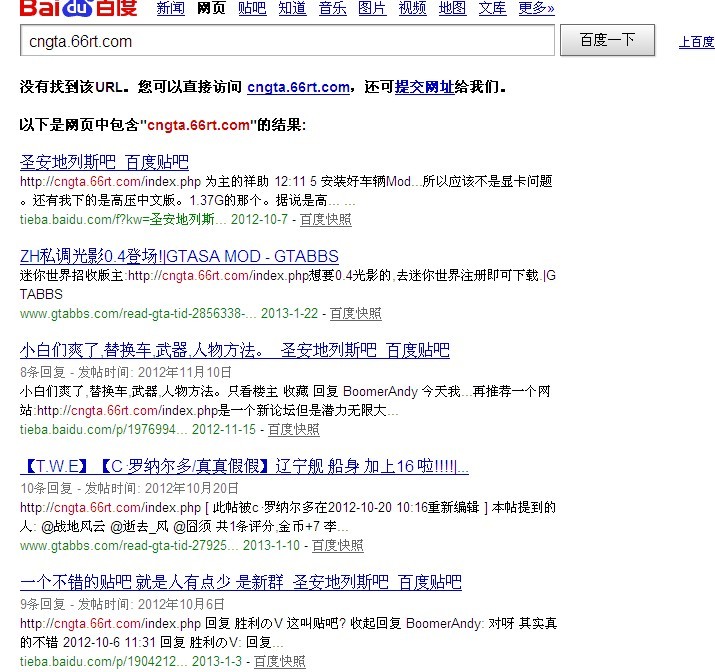Viewport: 715px width, 672px height.
Task: Click the green URL tieba.baidu.com/f?kw=圣安地列斯
Action: pyautogui.click(x=123, y=219)
